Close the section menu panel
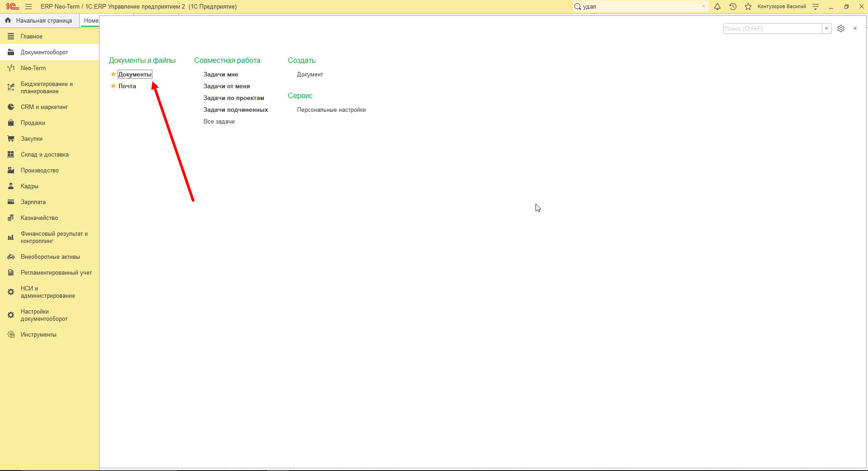868x471 pixels. (x=855, y=29)
